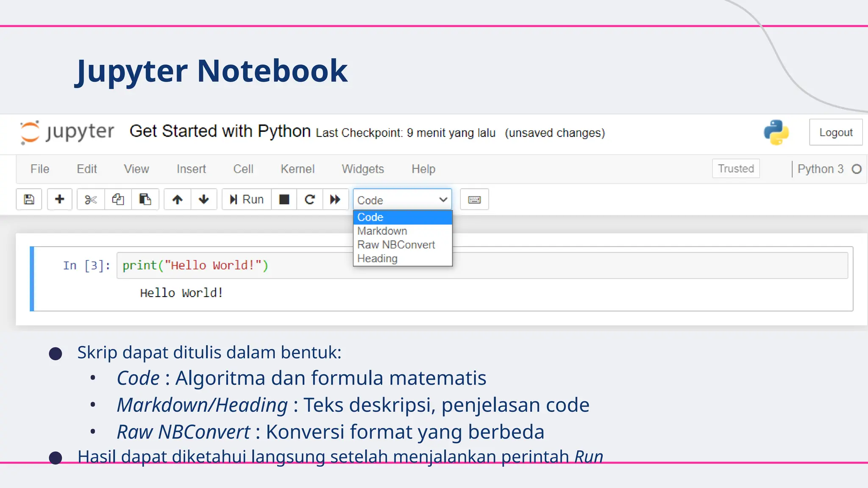Screen dimensions: 868x488
Task: Open the Insert menu
Action: 191,169
